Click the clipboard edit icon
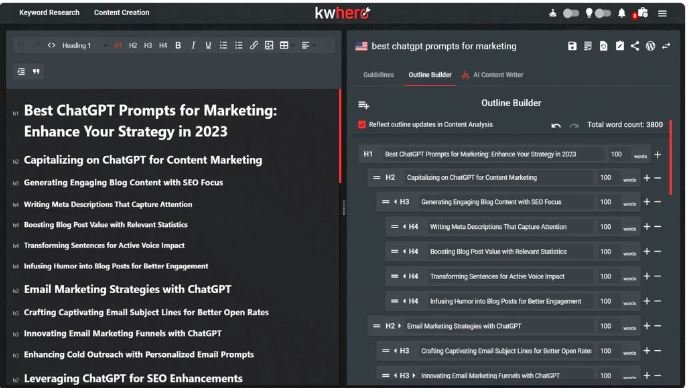 [x=620, y=46]
